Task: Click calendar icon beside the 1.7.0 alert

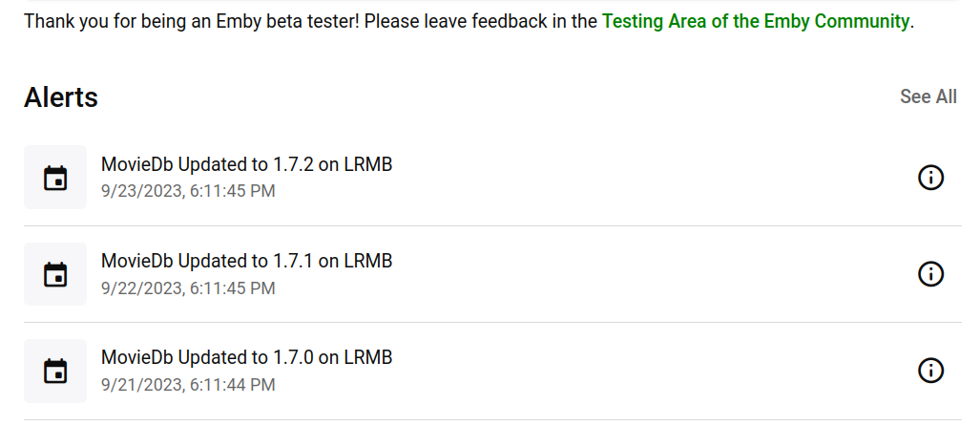Action: [x=55, y=371]
